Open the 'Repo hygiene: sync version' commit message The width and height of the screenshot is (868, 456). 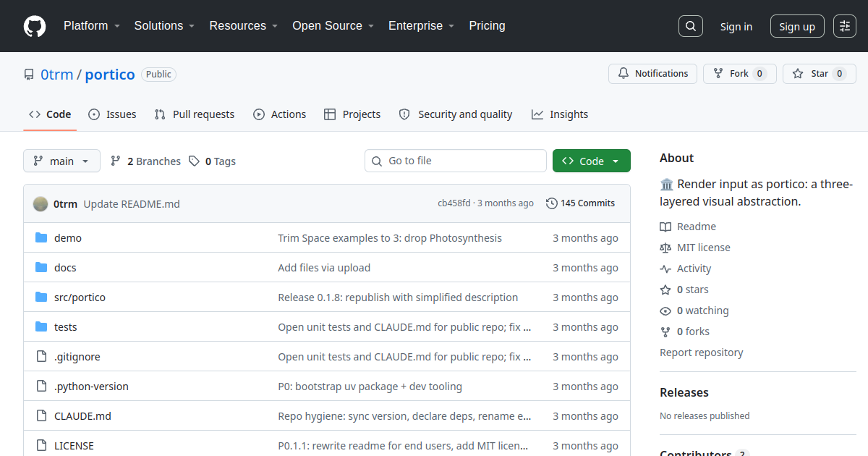[405, 416]
